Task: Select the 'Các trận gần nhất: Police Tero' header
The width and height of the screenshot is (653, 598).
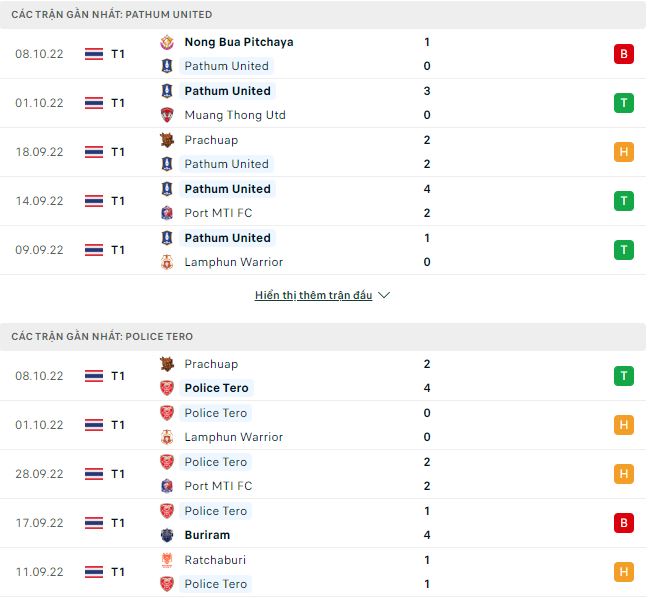Action: [102, 337]
